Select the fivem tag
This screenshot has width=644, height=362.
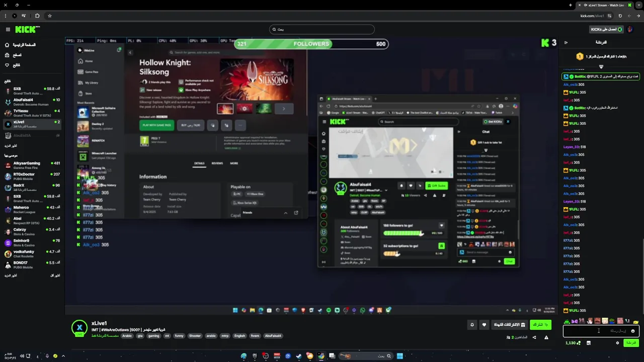click(255, 336)
